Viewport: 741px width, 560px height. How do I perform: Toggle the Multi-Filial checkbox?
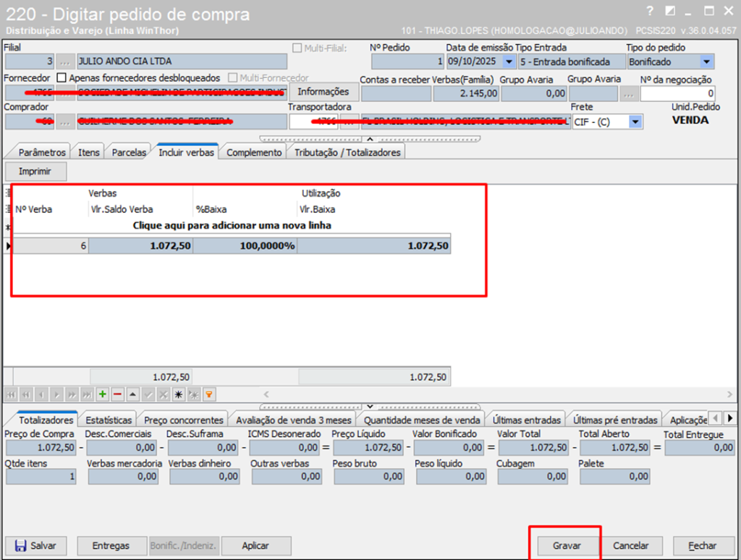(297, 48)
